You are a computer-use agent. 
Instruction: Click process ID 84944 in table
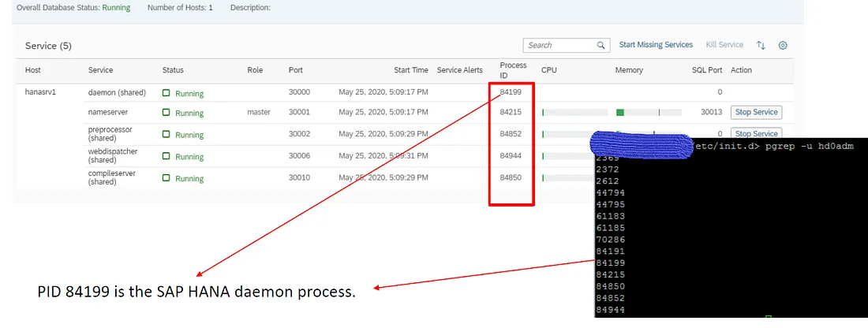coord(511,155)
